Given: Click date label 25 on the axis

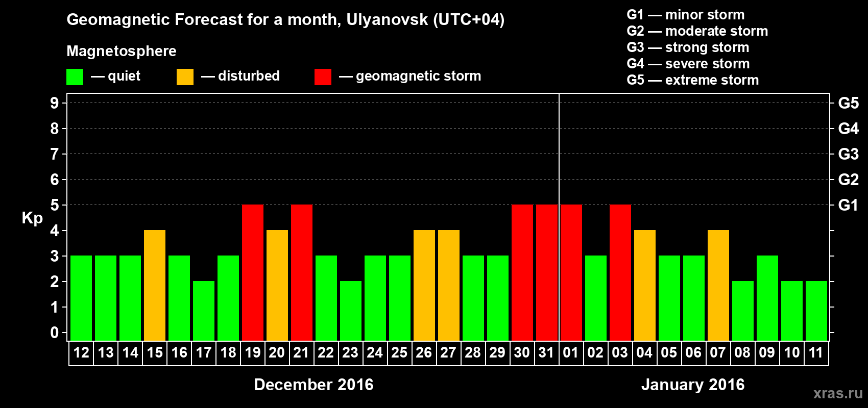Looking at the screenshot, I should 400,352.
